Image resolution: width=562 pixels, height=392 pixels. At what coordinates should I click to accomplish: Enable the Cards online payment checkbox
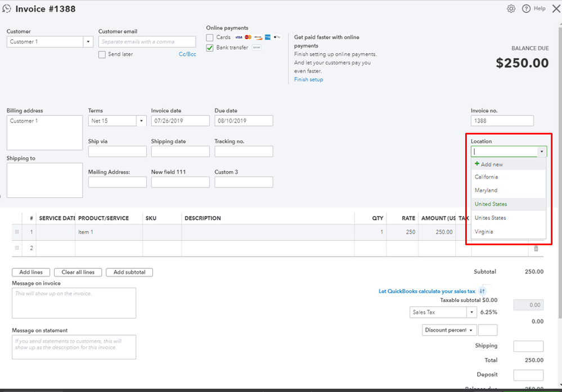click(x=210, y=37)
